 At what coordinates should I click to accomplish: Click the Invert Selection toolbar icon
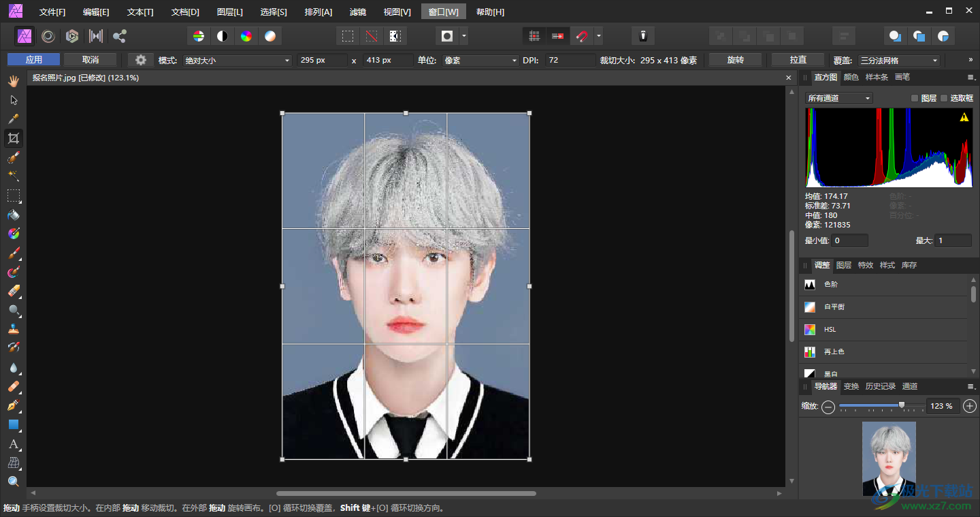pos(395,36)
